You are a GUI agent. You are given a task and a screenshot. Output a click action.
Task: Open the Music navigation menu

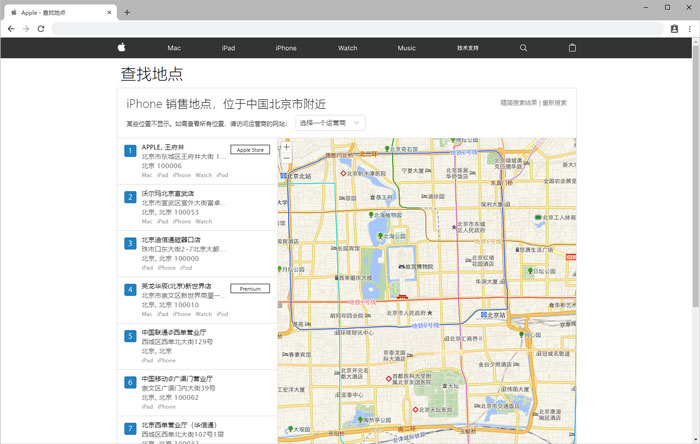407,48
